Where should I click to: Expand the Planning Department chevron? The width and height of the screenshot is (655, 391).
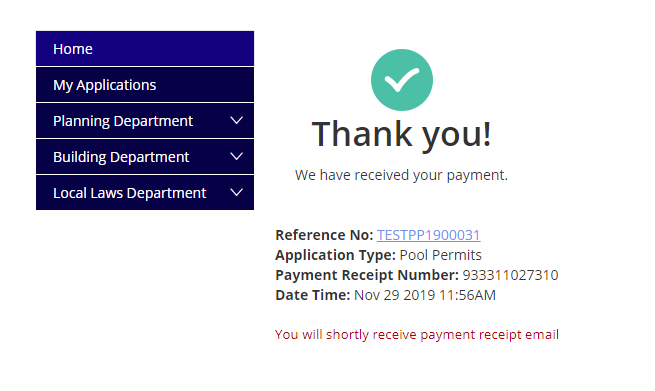coord(236,120)
